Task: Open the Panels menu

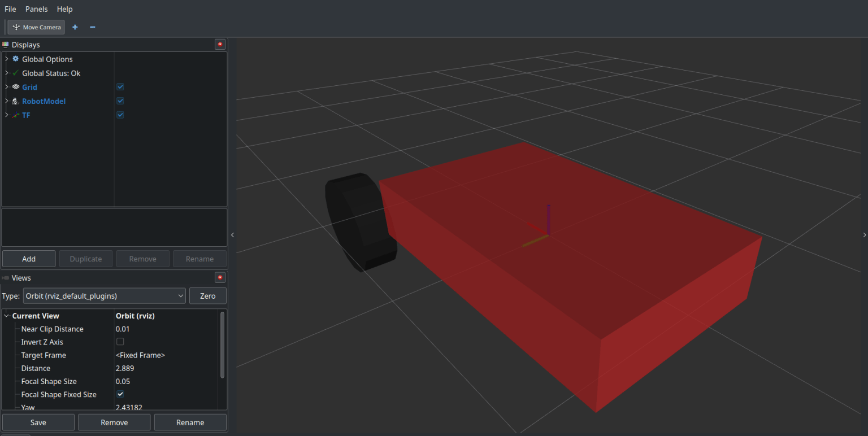Action: 36,9
